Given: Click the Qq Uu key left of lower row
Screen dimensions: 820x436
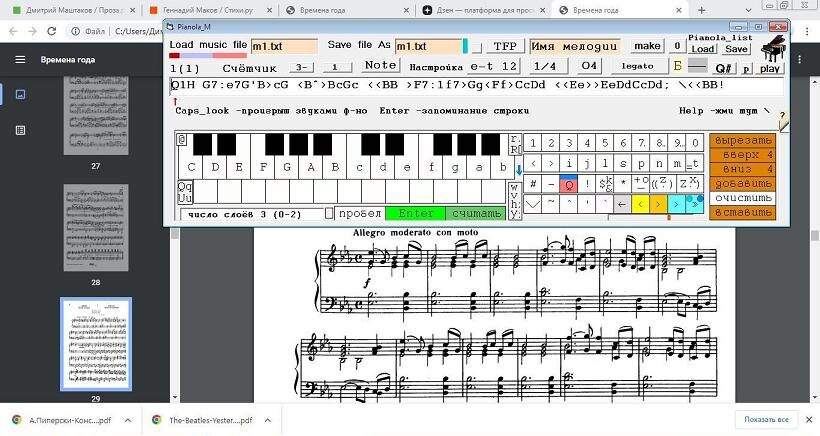Looking at the screenshot, I should tap(185, 192).
